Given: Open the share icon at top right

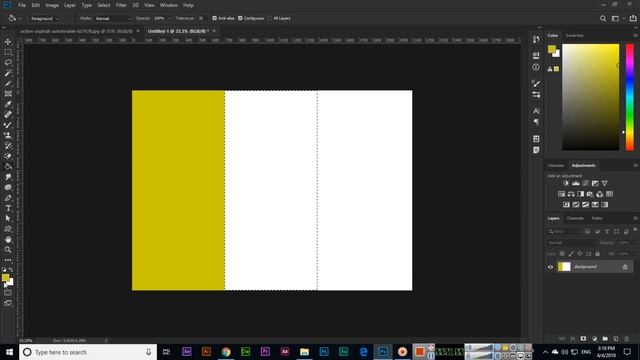Looking at the screenshot, I should pyautogui.click(x=633, y=18).
